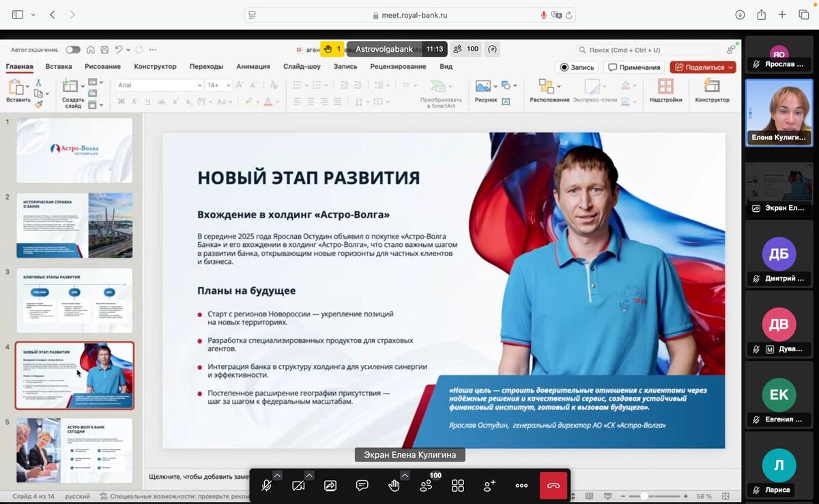Open Надстройки add-ins
The image size is (819, 504).
coord(665,91)
